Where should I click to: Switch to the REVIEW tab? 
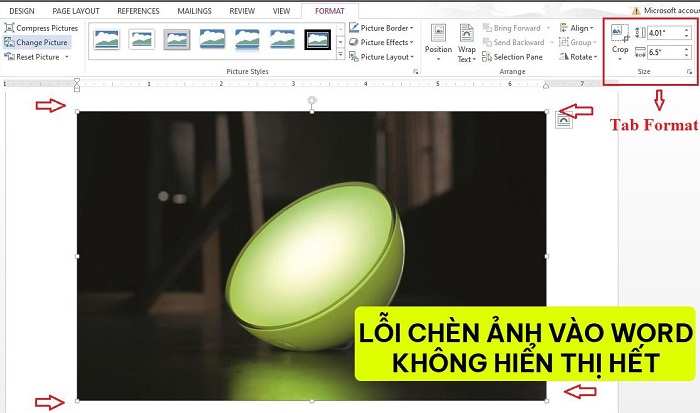click(x=242, y=11)
